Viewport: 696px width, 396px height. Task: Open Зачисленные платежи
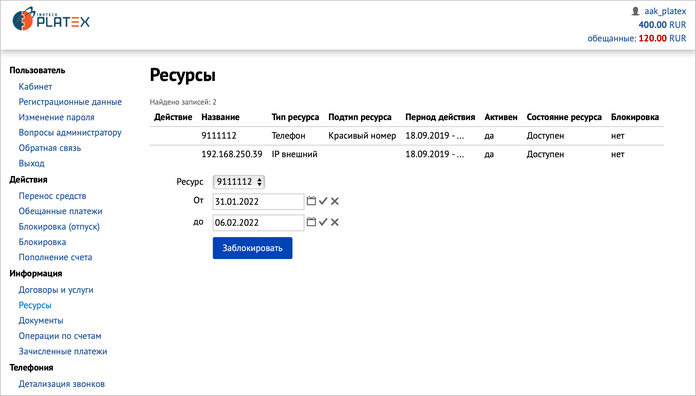click(x=63, y=351)
